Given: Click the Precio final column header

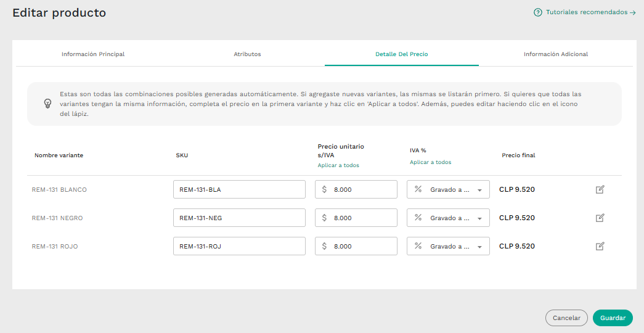Looking at the screenshot, I should (518, 155).
